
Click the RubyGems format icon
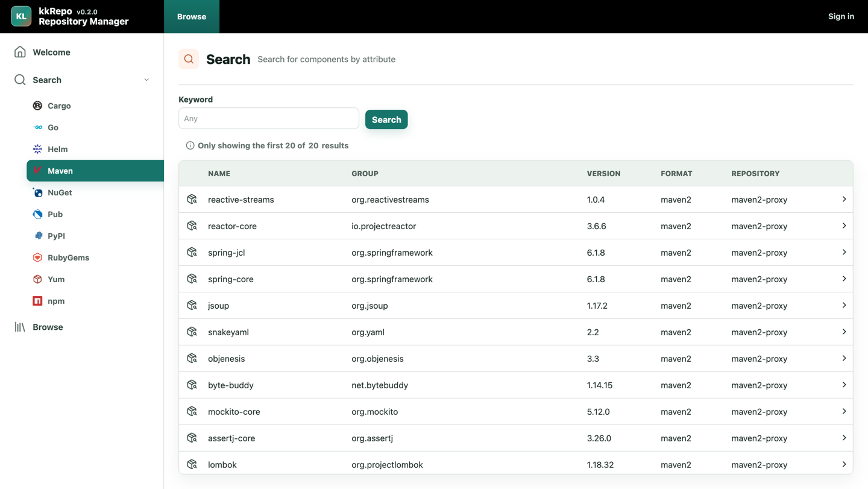(37, 257)
